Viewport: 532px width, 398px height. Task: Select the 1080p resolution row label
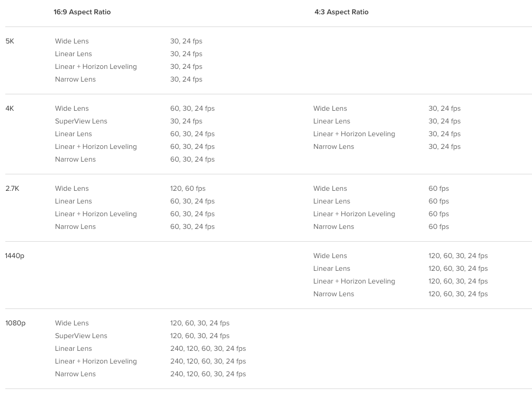point(15,323)
